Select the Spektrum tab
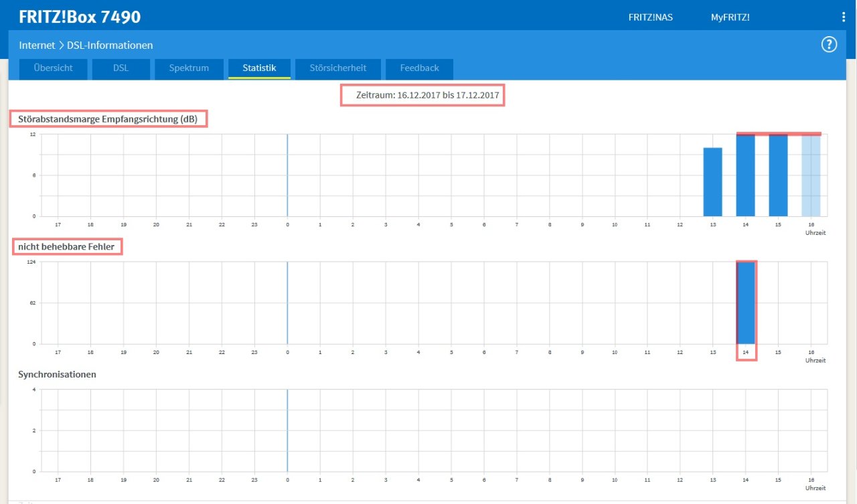The width and height of the screenshot is (857, 504). (x=189, y=68)
